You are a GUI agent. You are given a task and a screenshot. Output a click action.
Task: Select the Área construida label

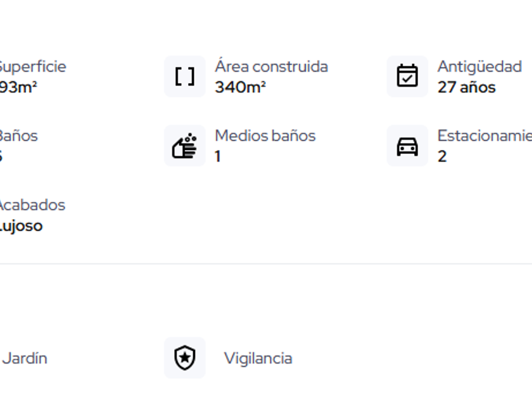coord(271,66)
